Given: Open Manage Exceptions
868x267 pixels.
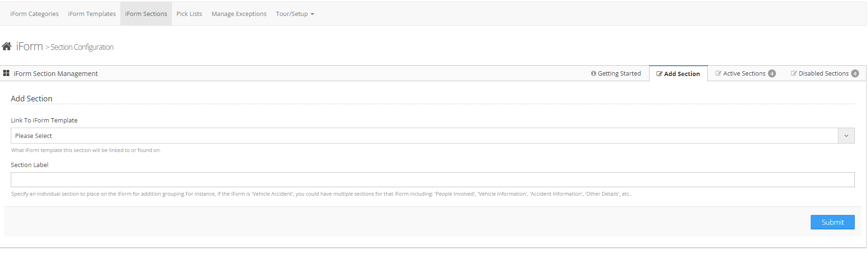Looking at the screenshot, I should pyautogui.click(x=239, y=14).
